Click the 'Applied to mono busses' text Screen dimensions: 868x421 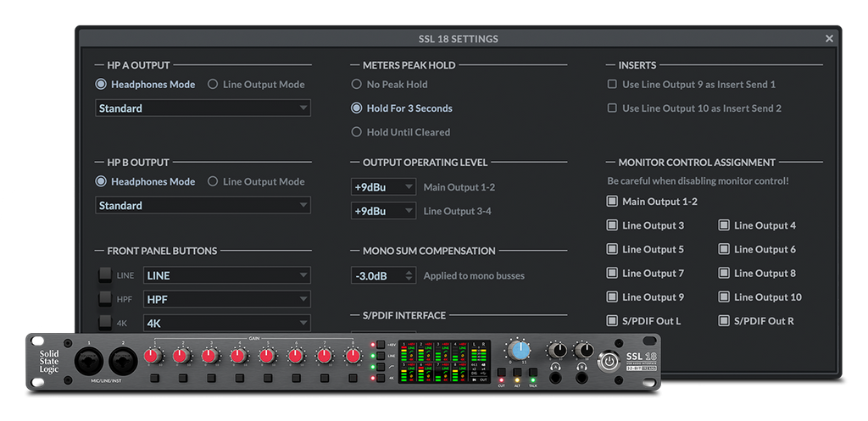click(474, 275)
